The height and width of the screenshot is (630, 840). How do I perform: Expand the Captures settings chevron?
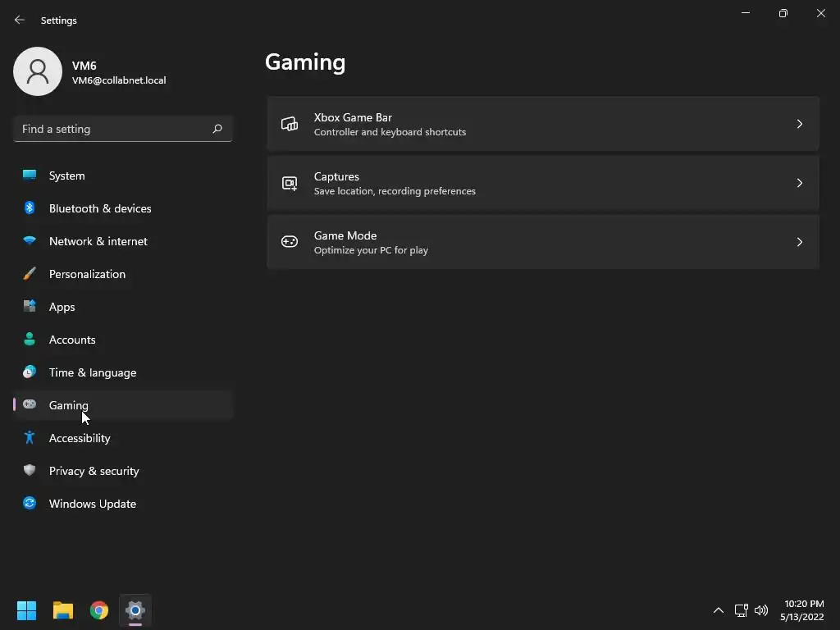point(799,183)
